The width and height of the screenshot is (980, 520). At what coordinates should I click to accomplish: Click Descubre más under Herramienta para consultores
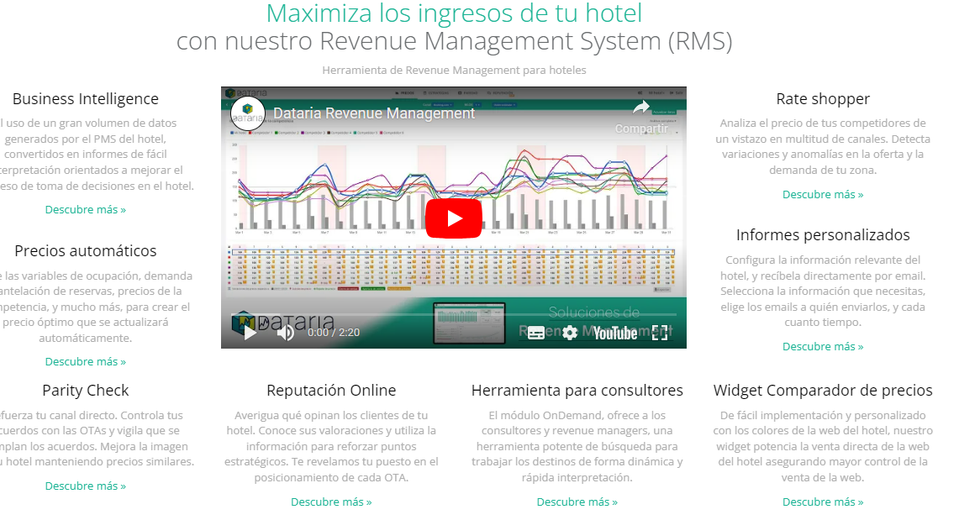click(577, 502)
